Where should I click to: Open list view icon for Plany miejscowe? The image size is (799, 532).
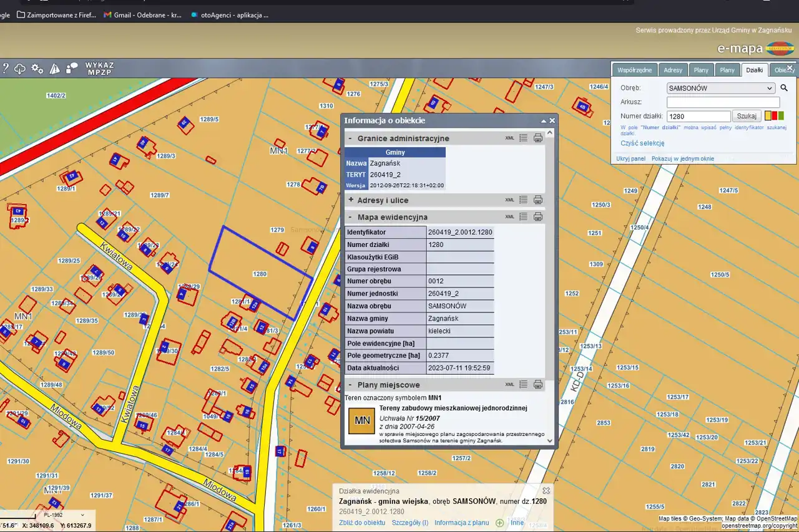click(x=523, y=385)
